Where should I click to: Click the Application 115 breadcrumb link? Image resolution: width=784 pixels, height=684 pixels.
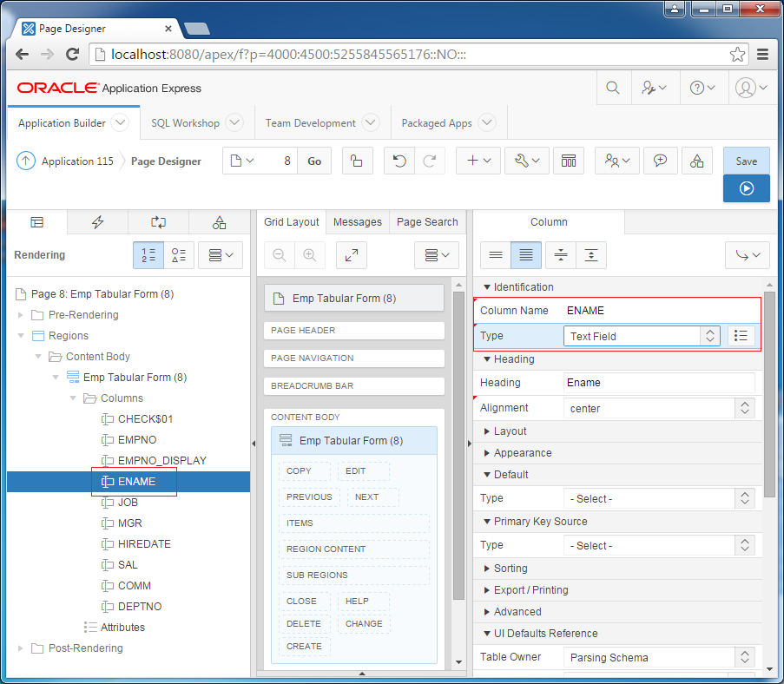click(x=77, y=161)
